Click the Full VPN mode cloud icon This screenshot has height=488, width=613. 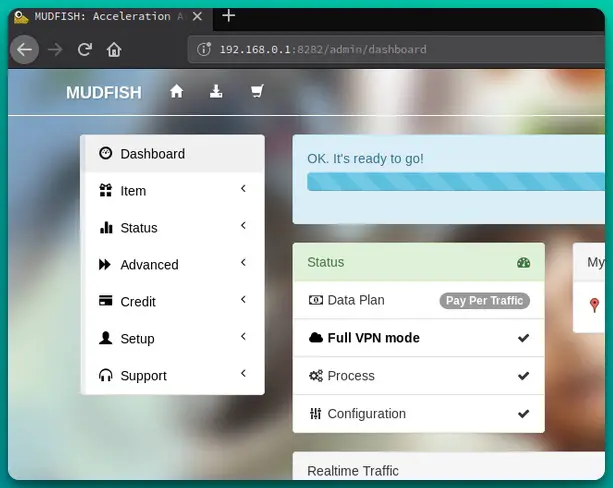(x=315, y=337)
